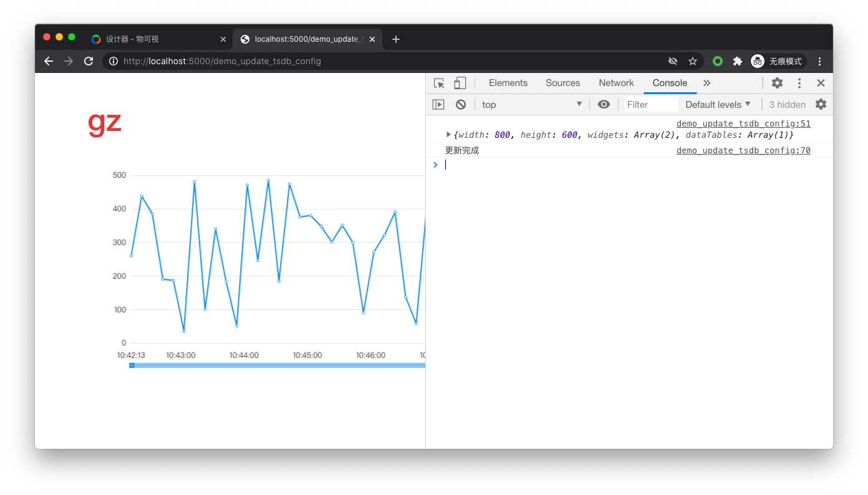Open the Default levels dropdown
The height and width of the screenshot is (495, 868).
[x=718, y=105]
